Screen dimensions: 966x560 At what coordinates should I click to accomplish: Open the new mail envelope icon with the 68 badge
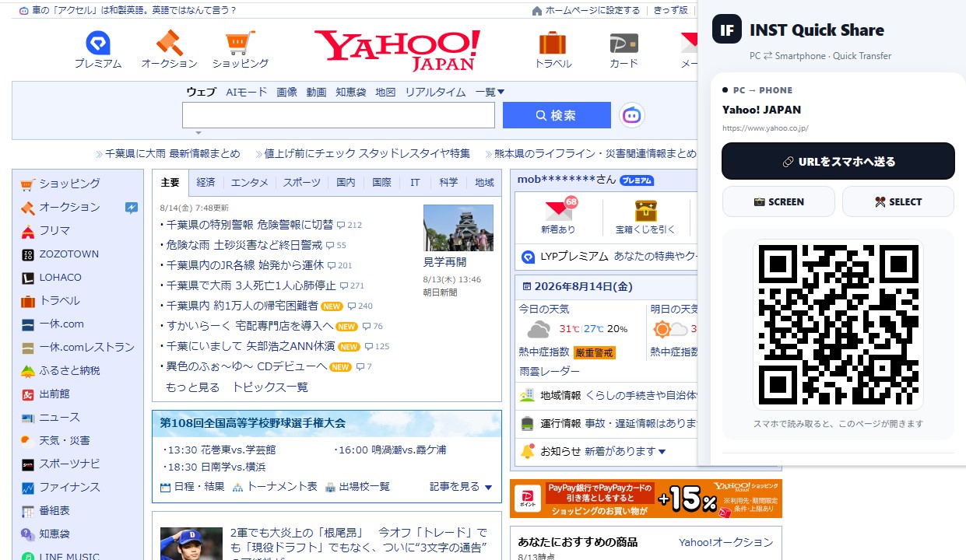coord(559,210)
